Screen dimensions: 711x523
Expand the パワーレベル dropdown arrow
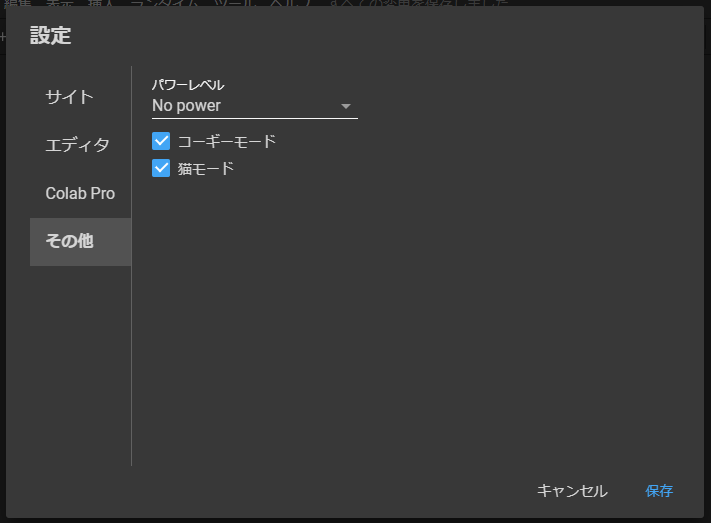[346, 106]
